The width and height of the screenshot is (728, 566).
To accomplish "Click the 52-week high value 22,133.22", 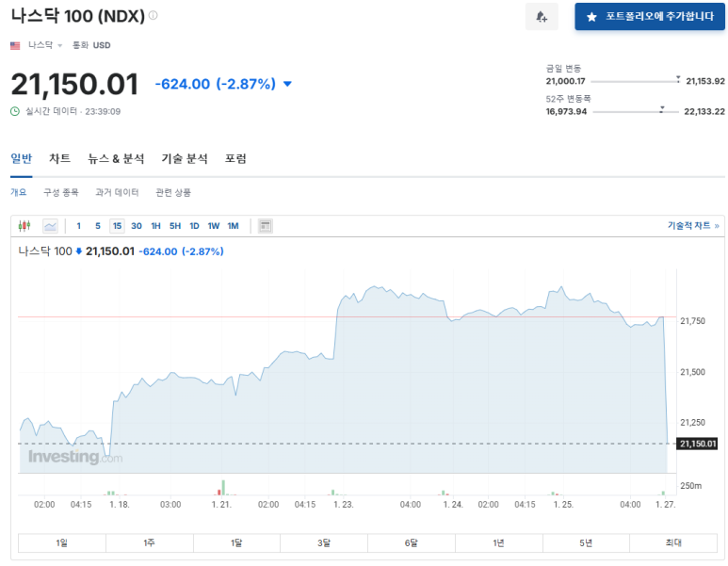I will click(x=704, y=111).
